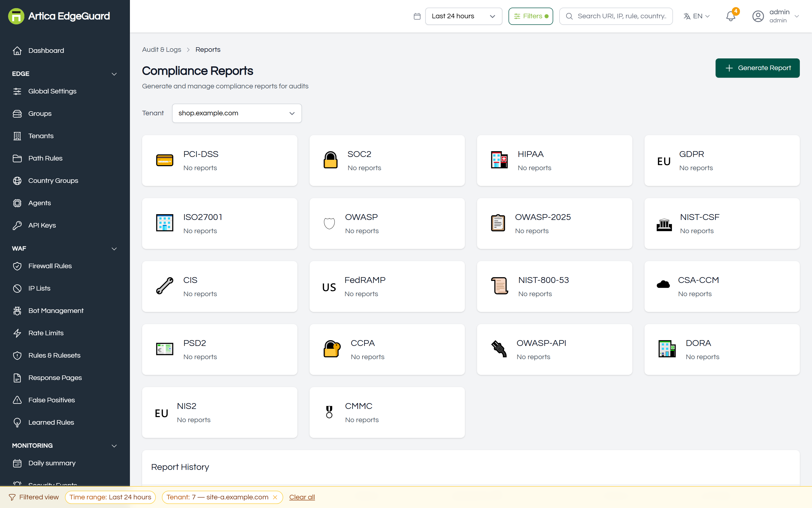Viewport: 812px width, 508px height.
Task: Select the OWASP-API plug icon card
Action: click(x=554, y=350)
